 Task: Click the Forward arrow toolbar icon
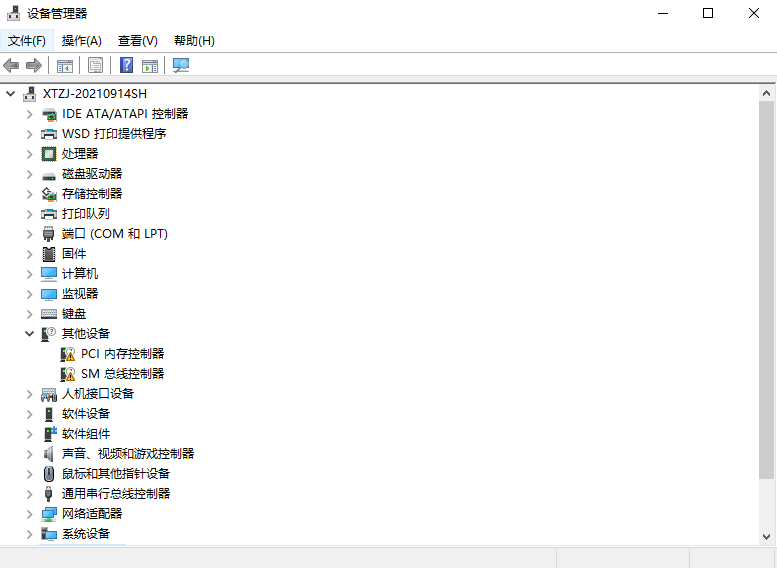point(34,65)
